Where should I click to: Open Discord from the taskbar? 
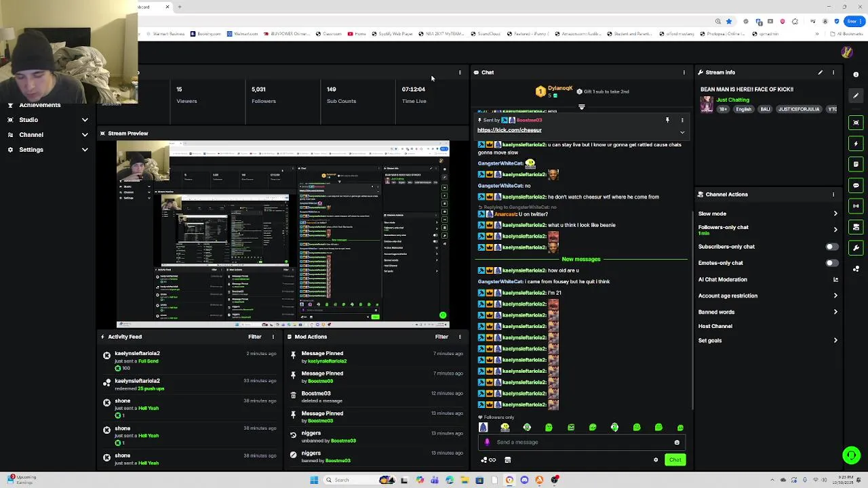pos(524,480)
